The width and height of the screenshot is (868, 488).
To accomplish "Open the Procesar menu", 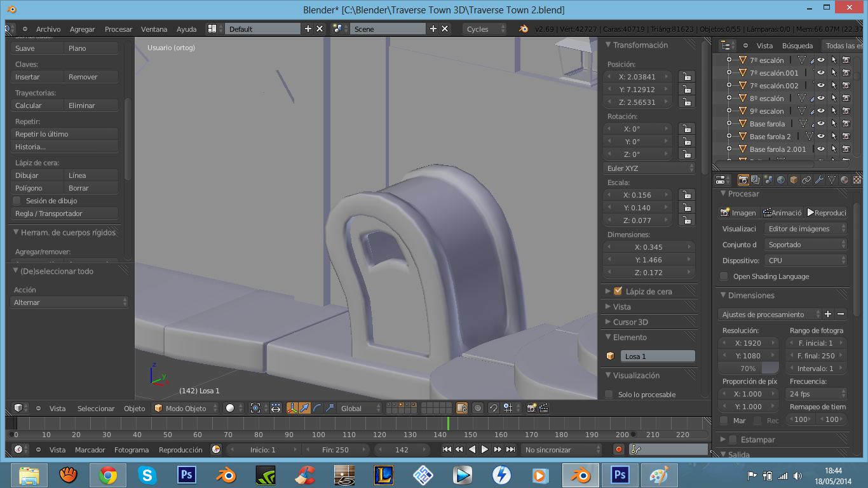I will point(119,29).
